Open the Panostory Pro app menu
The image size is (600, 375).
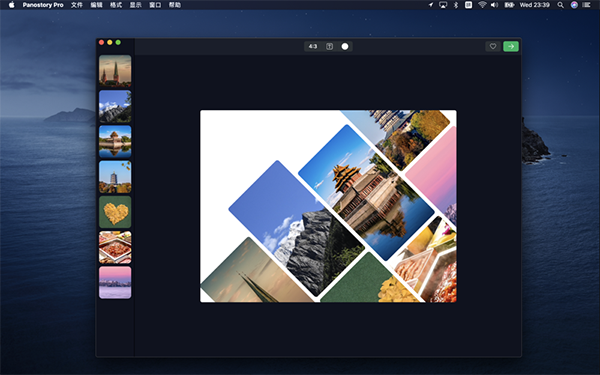pos(43,5)
